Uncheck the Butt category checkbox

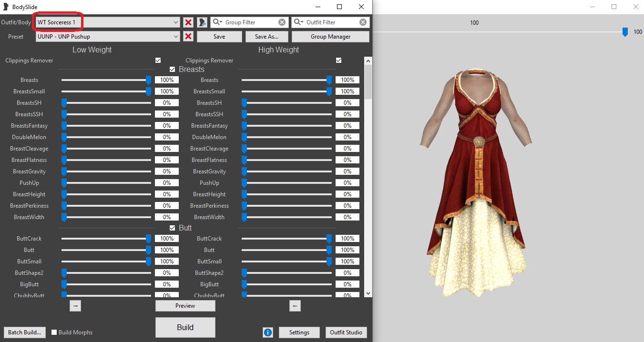[173, 228]
